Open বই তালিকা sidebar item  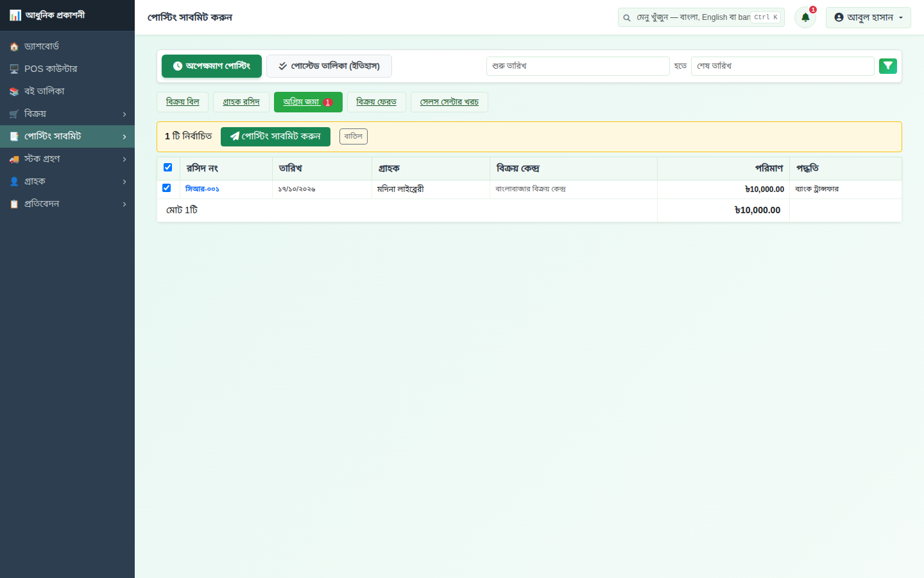pos(67,91)
